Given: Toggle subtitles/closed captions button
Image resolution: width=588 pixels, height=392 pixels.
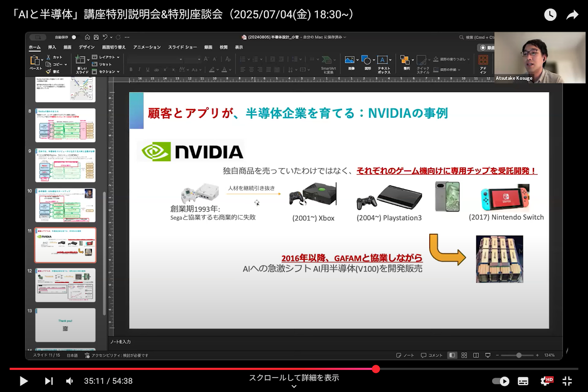Looking at the screenshot, I should [x=523, y=381].
